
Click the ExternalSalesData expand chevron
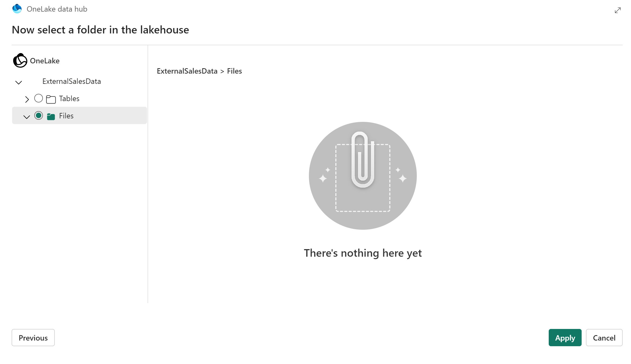point(19,82)
